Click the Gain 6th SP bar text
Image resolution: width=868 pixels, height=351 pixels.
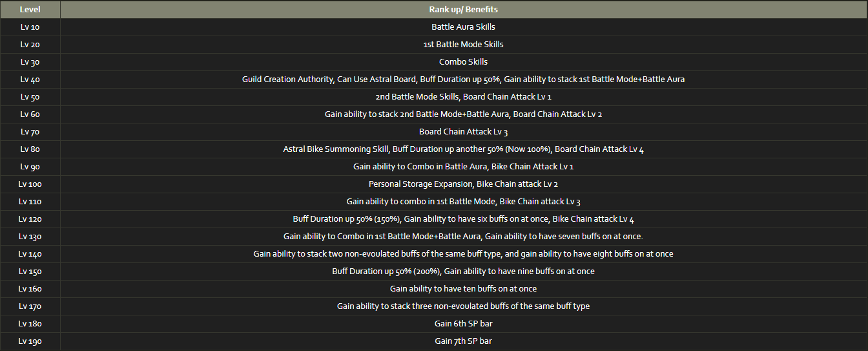tap(463, 324)
